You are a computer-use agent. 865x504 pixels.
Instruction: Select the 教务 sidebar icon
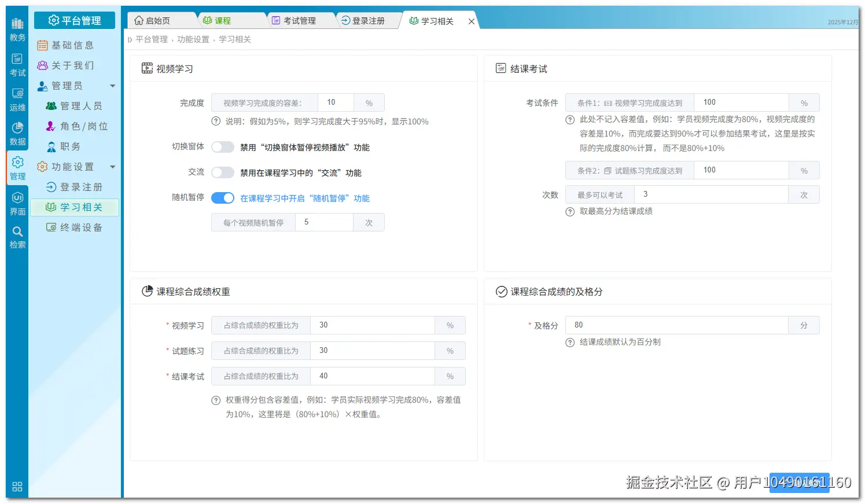coord(17,28)
